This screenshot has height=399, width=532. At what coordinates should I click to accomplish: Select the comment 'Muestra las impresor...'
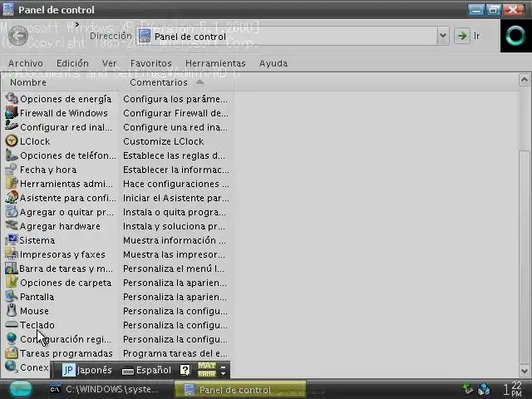pos(174,254)
